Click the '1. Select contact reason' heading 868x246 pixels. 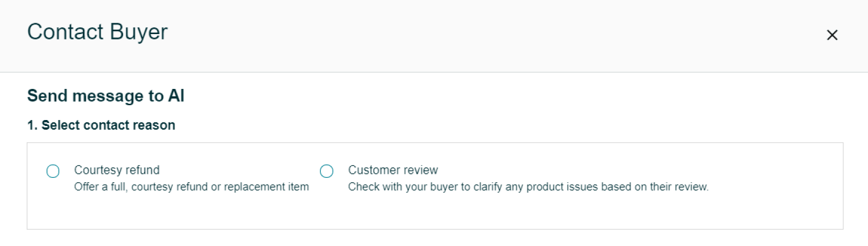tap(101, 125)
